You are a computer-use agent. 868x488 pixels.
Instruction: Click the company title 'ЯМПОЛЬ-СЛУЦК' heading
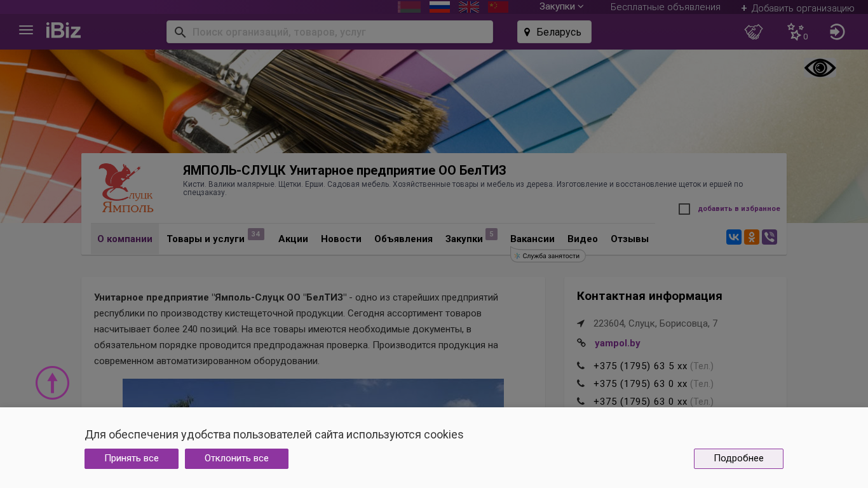pyautogui.click(x=344, y=170)
